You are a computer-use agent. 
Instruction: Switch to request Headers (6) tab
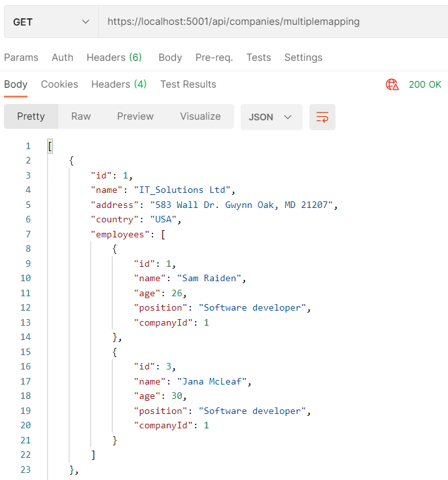point(114,58)
